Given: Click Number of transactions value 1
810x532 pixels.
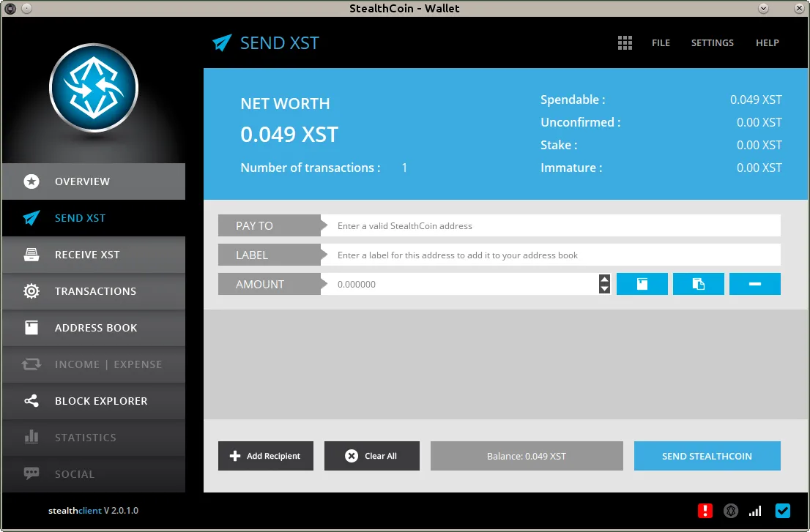Looking at the screenshot, I should pyautogui.click(x=404, y=168).
